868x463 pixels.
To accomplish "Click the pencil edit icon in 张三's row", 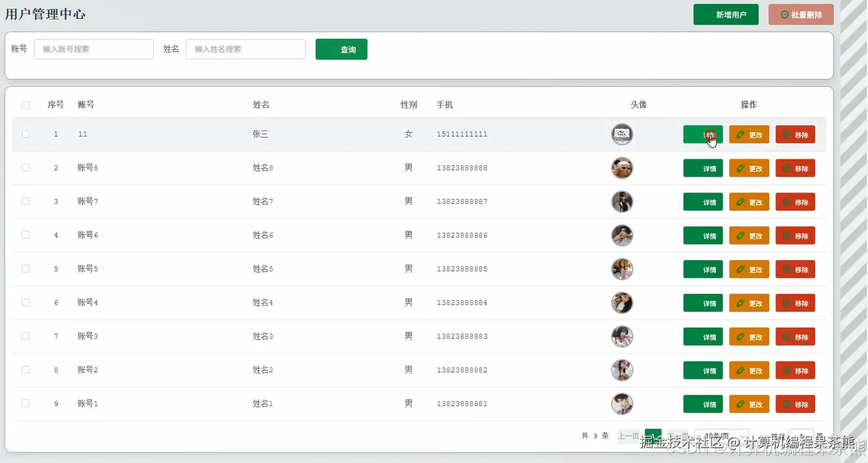I will 741,134.
